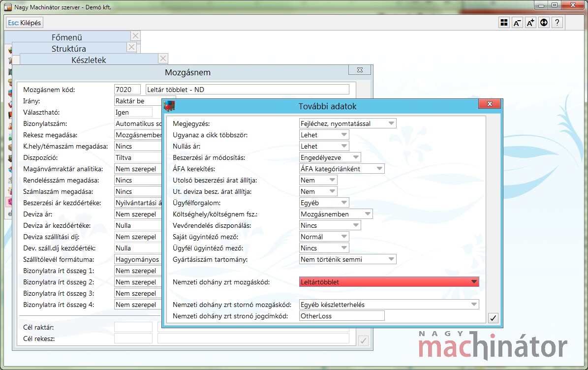Open Nemzeti dohány zrt stornó mozgáskód dropdown

click(x=389, y=305)
